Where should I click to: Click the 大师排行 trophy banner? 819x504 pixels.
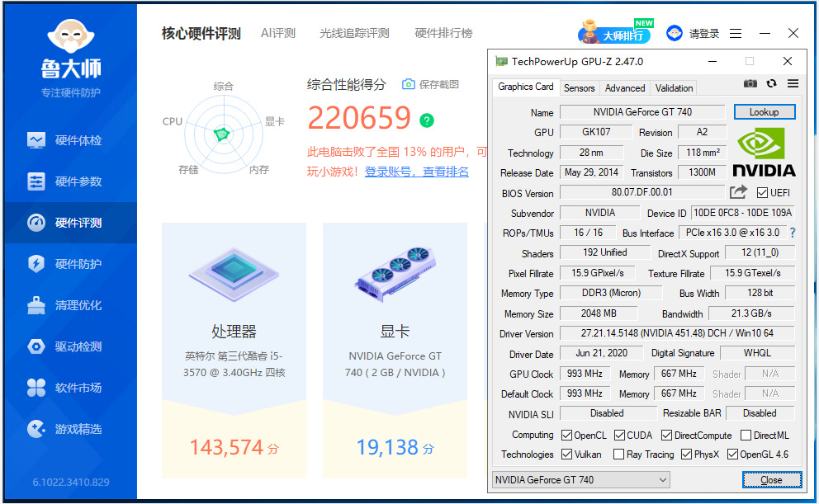[x=615, y=32]
